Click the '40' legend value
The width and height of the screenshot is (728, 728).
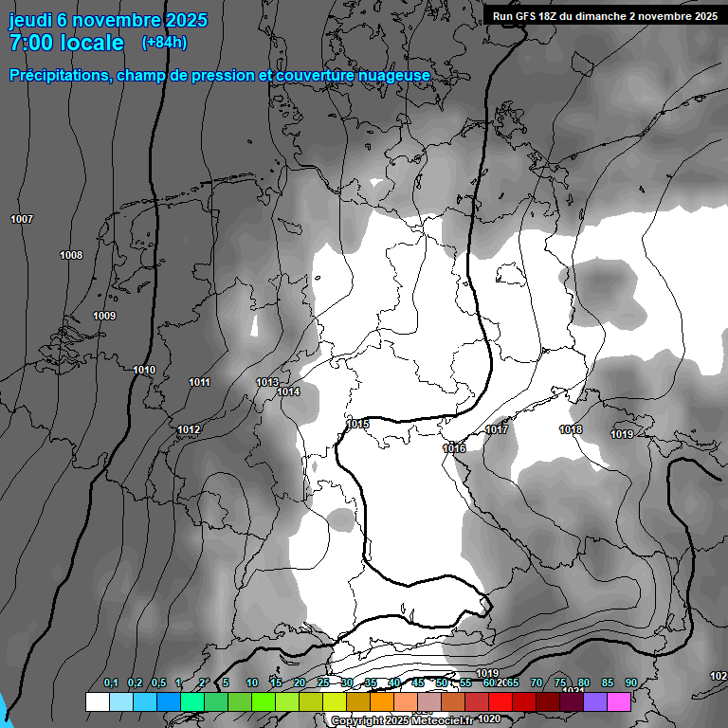click(394, 682)
